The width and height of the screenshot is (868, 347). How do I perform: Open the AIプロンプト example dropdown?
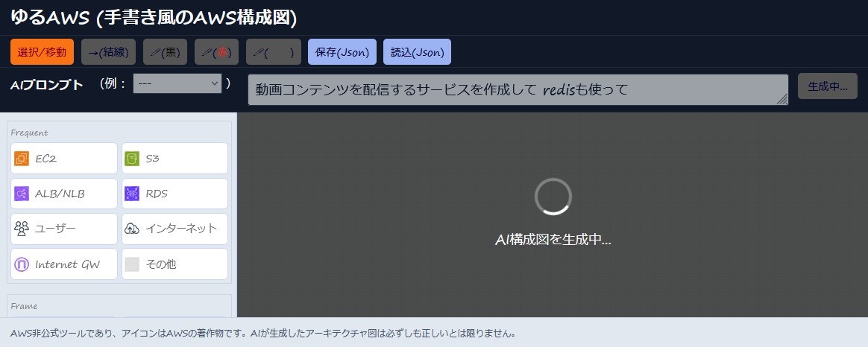pyautogui.click(x=177, y=83)
